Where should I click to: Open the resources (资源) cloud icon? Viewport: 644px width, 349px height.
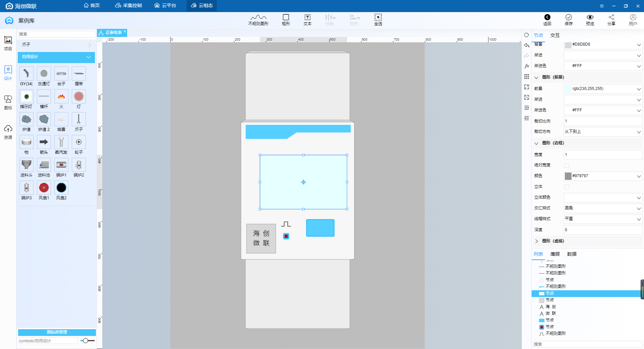8,132
